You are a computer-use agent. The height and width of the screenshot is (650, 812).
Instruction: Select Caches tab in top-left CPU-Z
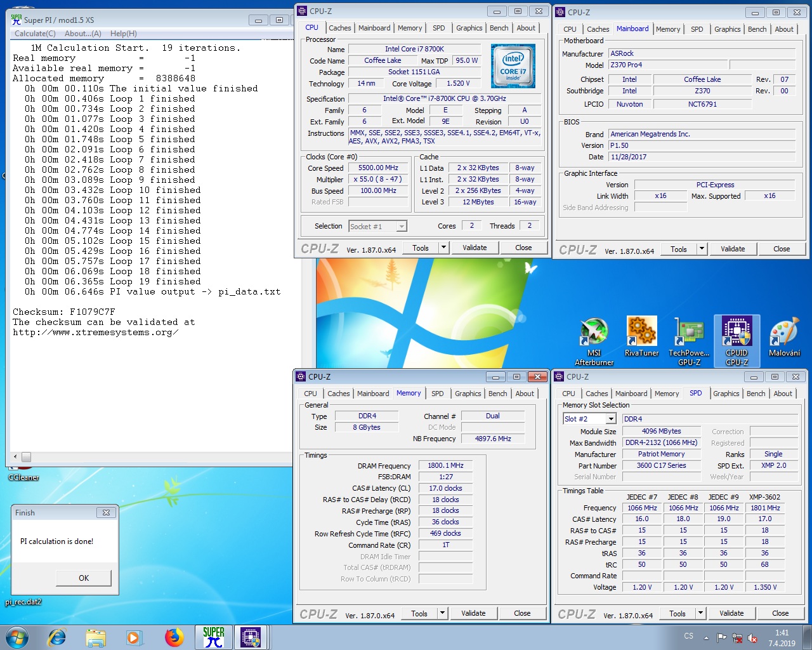pos(339,28)
